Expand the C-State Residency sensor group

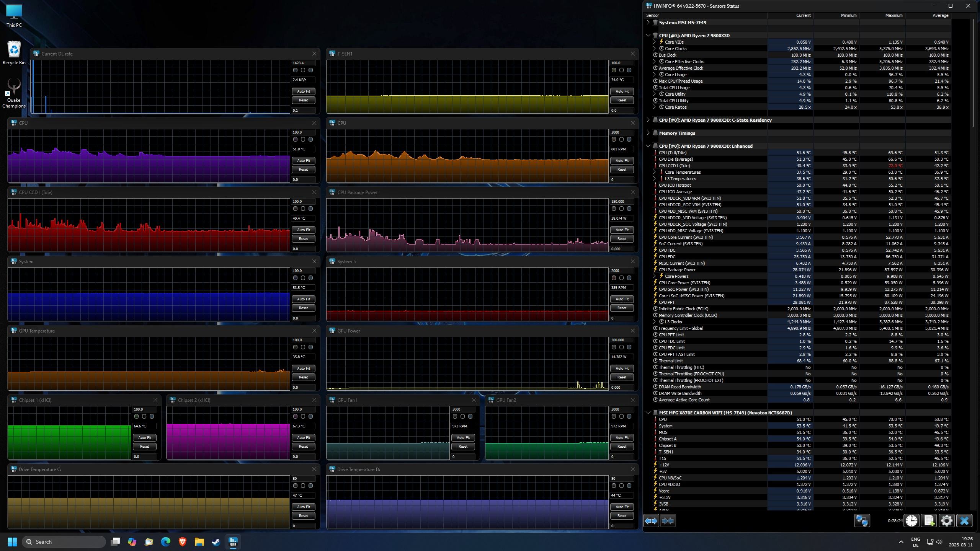click(x=648, y=120)
